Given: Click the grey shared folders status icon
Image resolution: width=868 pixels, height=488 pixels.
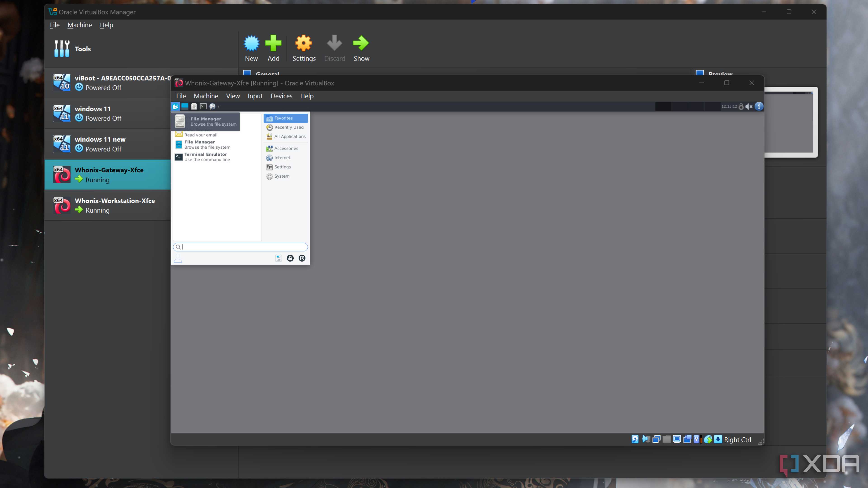Looking at the screenshot, I should click(667, 439).
